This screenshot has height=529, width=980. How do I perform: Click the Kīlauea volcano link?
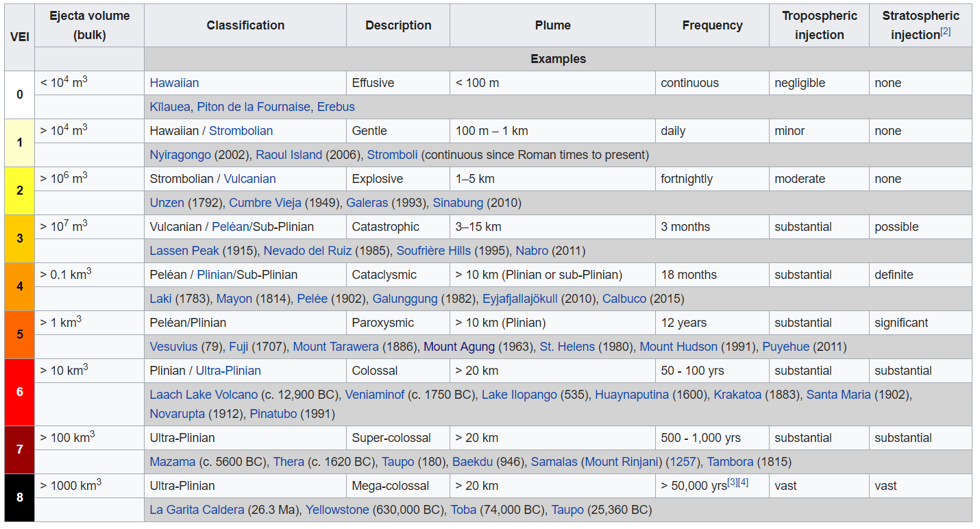[x=171, y=107]
